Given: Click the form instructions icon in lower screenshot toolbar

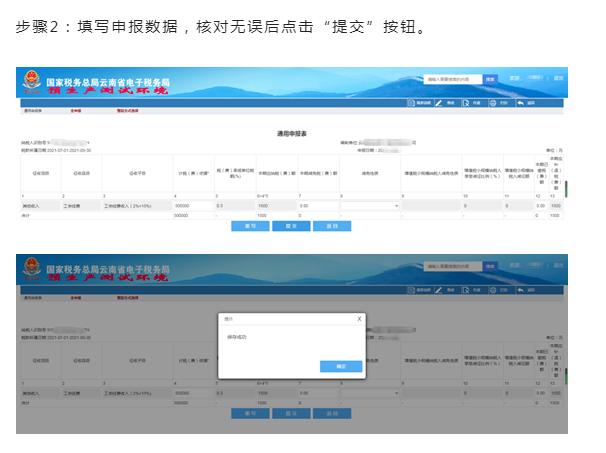Looking at the screenshot, I should click(411, 290).
